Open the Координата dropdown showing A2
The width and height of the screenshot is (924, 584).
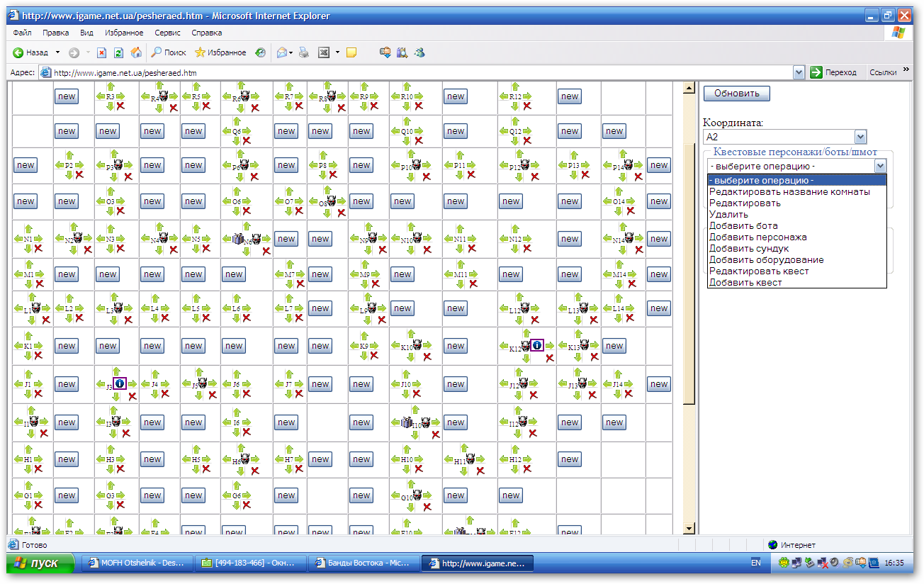[784, 137]
